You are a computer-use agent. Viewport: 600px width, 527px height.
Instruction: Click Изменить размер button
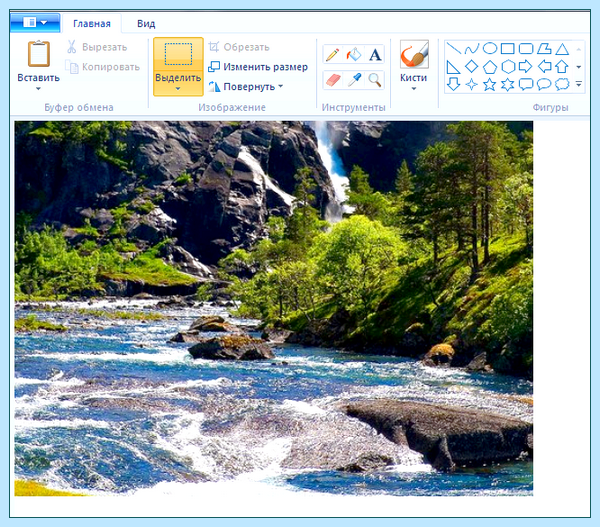click(258, 67)
